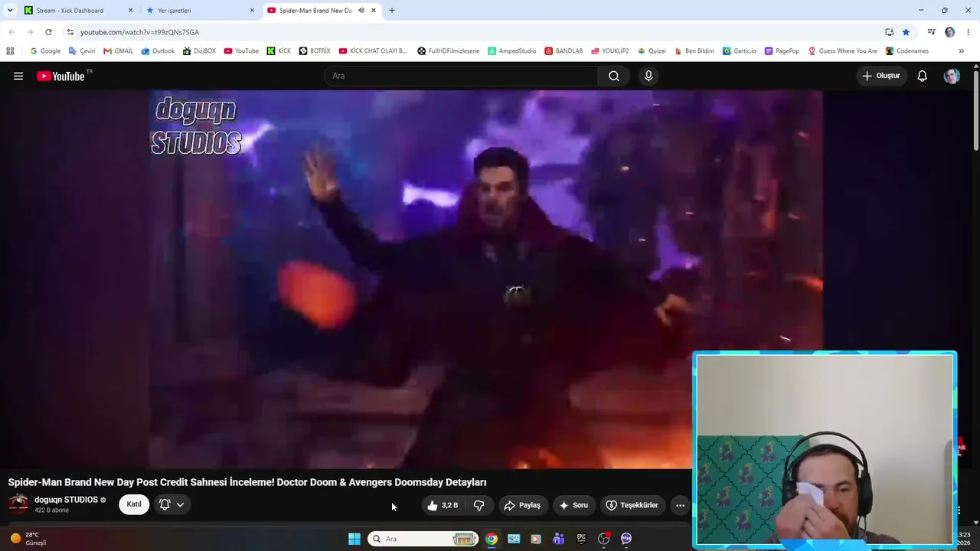Open the Çeviri bookmark
The image size is (980, 551).
[x=82, y=51]
